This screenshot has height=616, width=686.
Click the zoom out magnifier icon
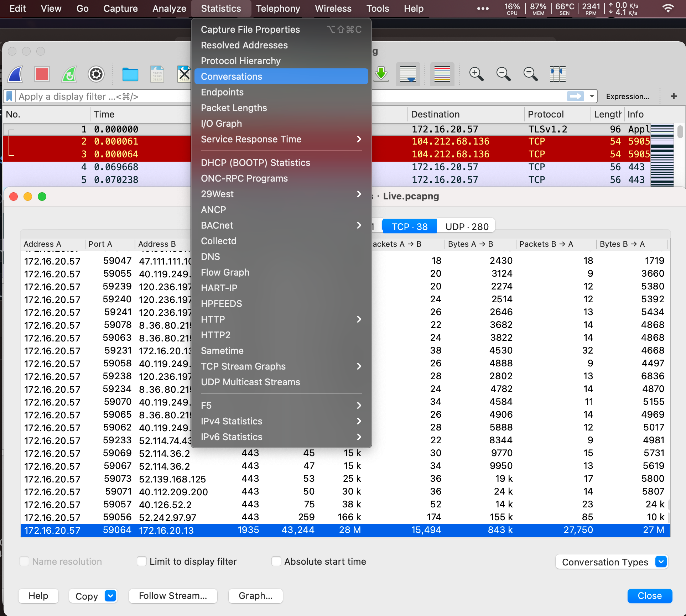(503, 74)
